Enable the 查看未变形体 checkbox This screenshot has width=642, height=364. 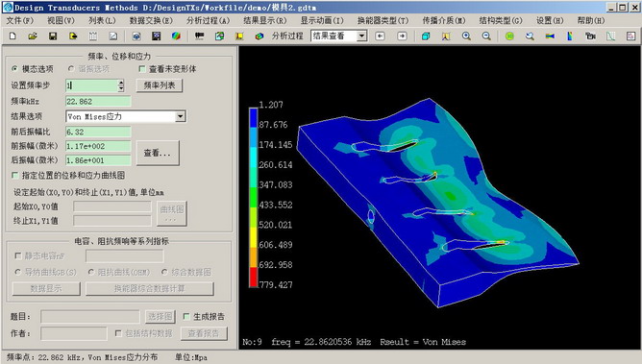[x=142, y=69]
